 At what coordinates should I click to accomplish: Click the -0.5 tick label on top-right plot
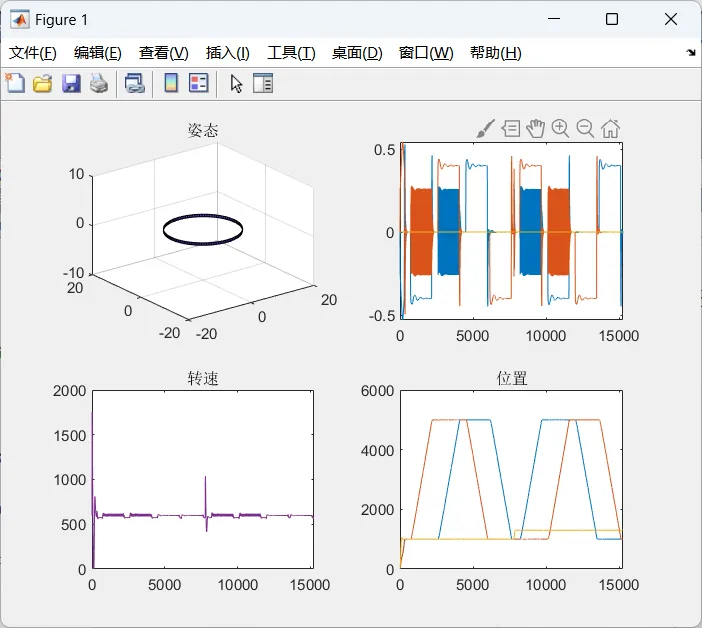(382, 316)
